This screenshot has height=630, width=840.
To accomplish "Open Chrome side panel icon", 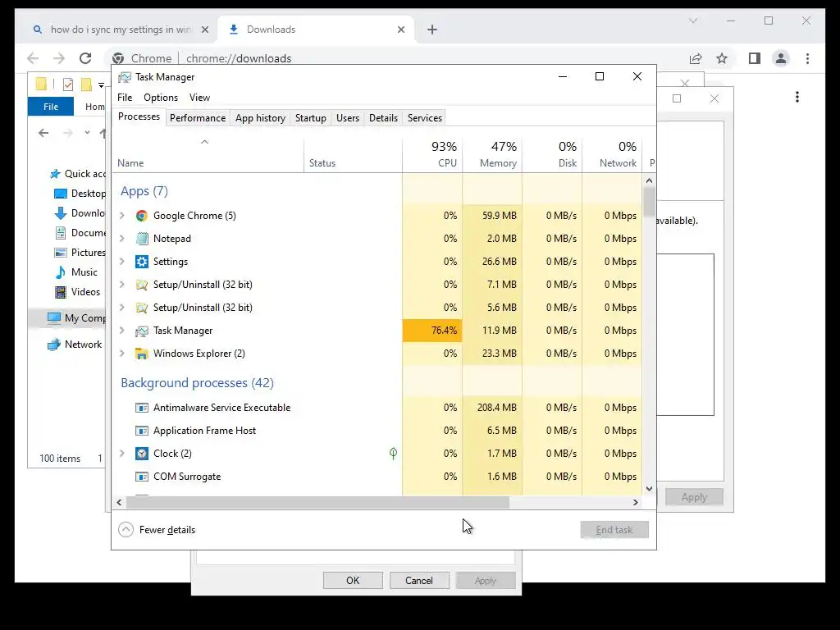I will [755, 58].
